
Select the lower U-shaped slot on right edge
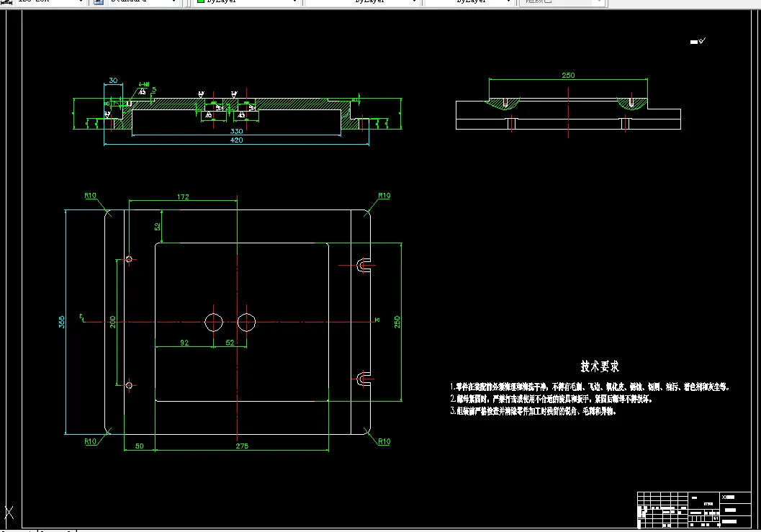(364, 379)
